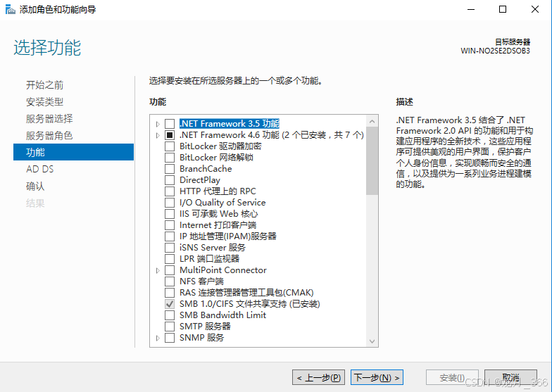Click the feature list scroll down arrow
Image resolution: width=552 pixels, height=392 pixels.
click(372, 341)
